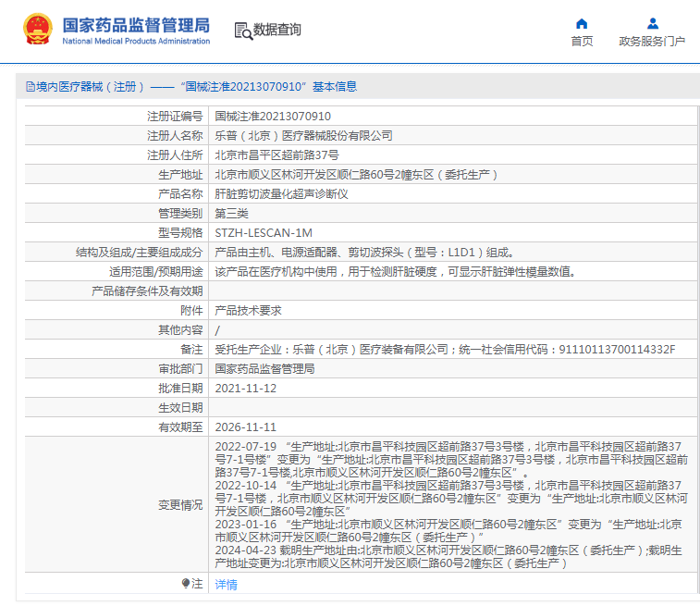Select expiry date 2026-11-11
The image size is (700, 606).
pyautogui.click(x=246, y=427)
